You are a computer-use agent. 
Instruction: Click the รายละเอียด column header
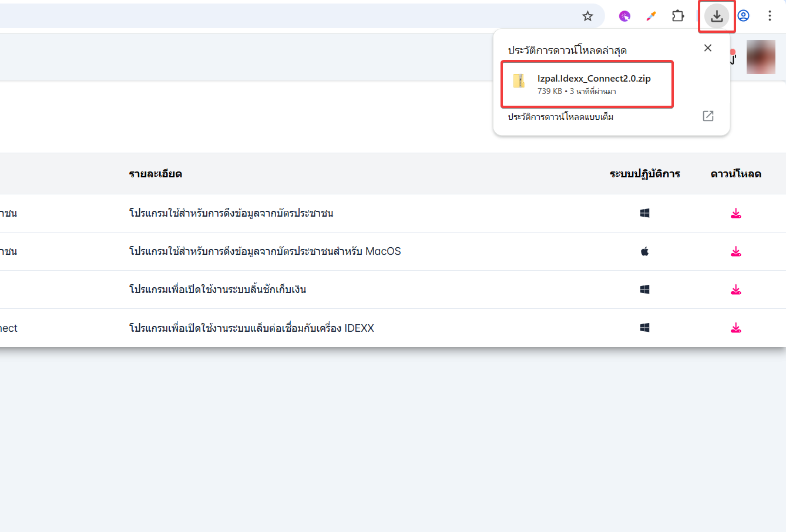tap(156, 174)
